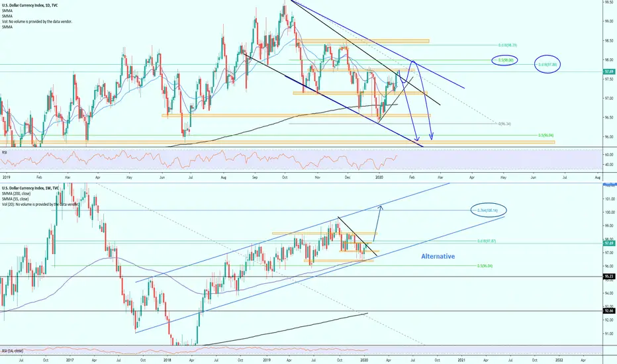The height and width of the screenshot is (364, 617).
Task: Click the black 92.66 price level tag
Action: (609, 311)
